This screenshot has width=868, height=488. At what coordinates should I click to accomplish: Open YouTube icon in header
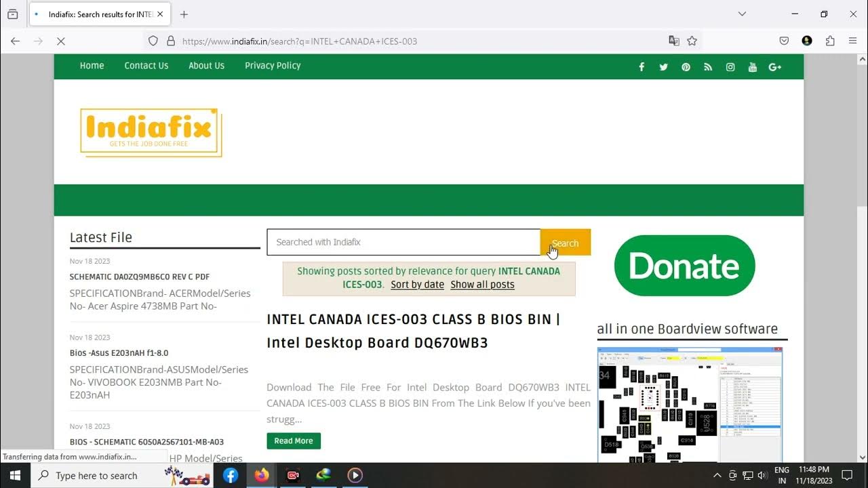pyautogui.click(x=752, y=66)
